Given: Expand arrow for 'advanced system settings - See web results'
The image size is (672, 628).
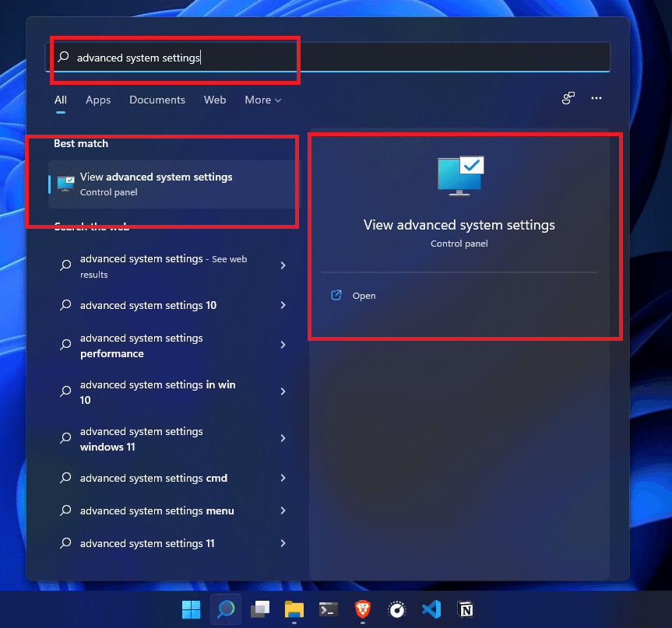Looking at the screenshot, I should (x=283, y=265).
